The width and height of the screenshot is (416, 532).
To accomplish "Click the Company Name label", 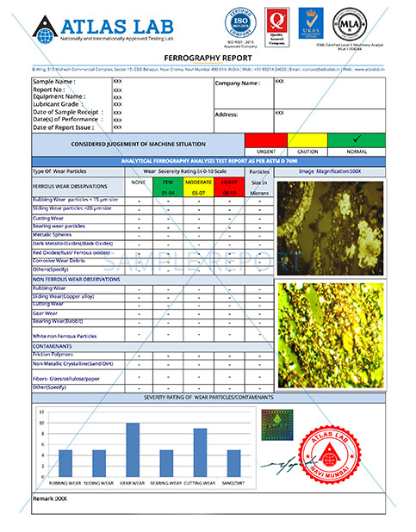I will [238, 84].
